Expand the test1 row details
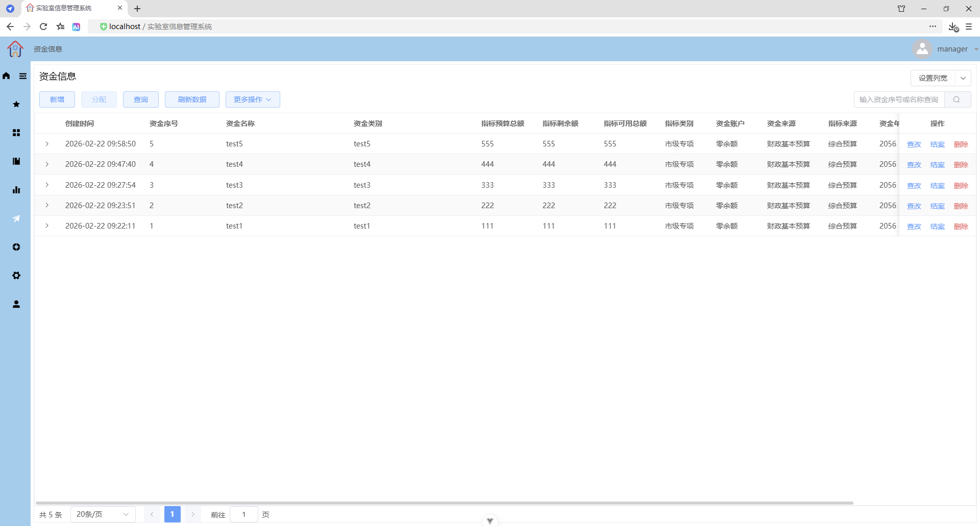 click(47, 226)
